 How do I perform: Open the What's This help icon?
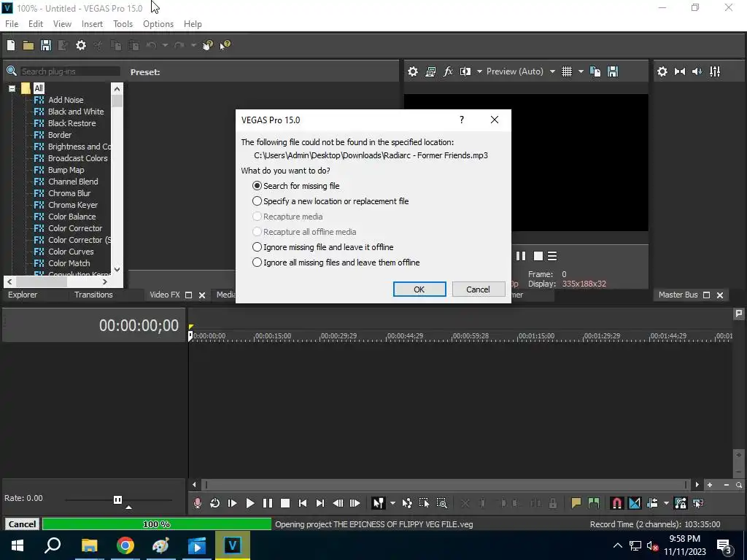(x=225, y=45)
